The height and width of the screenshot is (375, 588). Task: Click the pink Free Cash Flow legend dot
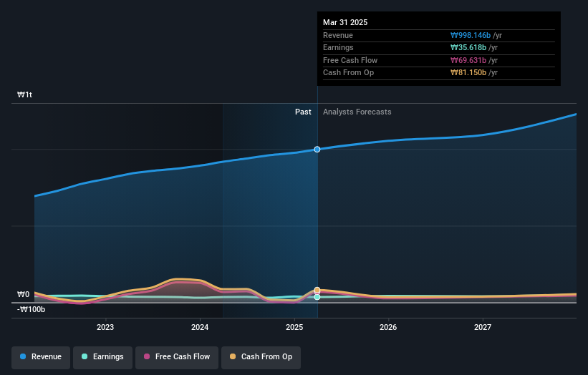147,356
